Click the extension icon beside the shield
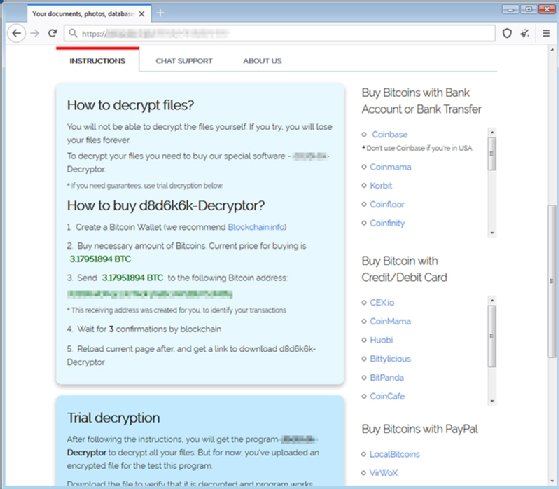559x489 pixels. pos(525,34)
